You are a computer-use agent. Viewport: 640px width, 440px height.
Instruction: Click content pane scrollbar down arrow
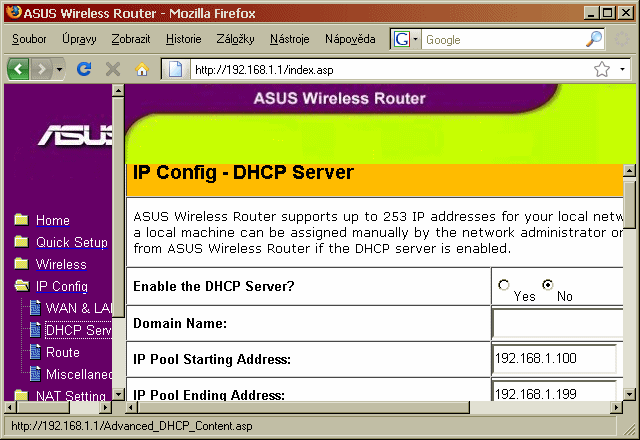coord(629,395)
